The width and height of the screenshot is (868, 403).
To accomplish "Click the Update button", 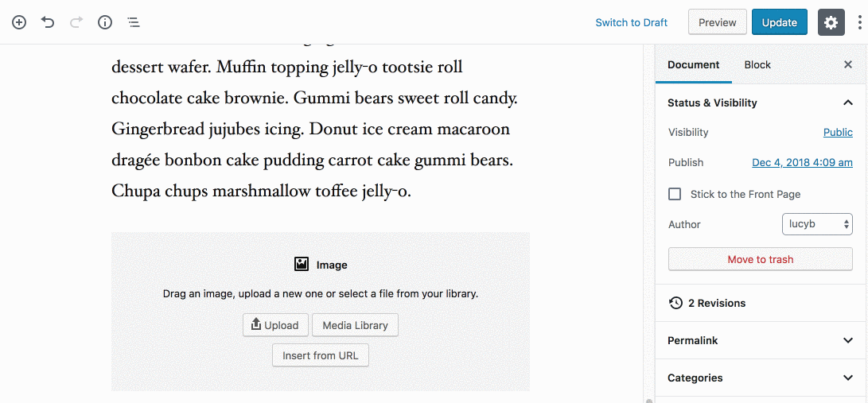I will [x=779, y=22].
